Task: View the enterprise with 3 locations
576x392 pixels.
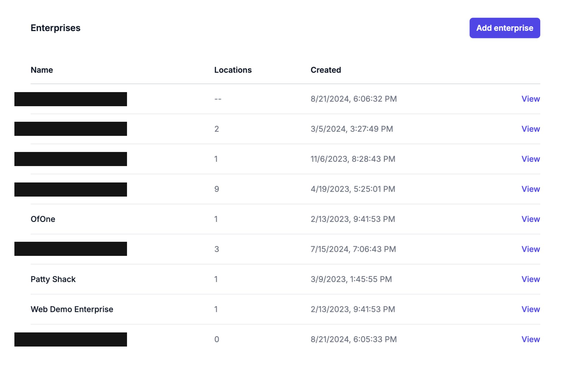Action: 531,249
